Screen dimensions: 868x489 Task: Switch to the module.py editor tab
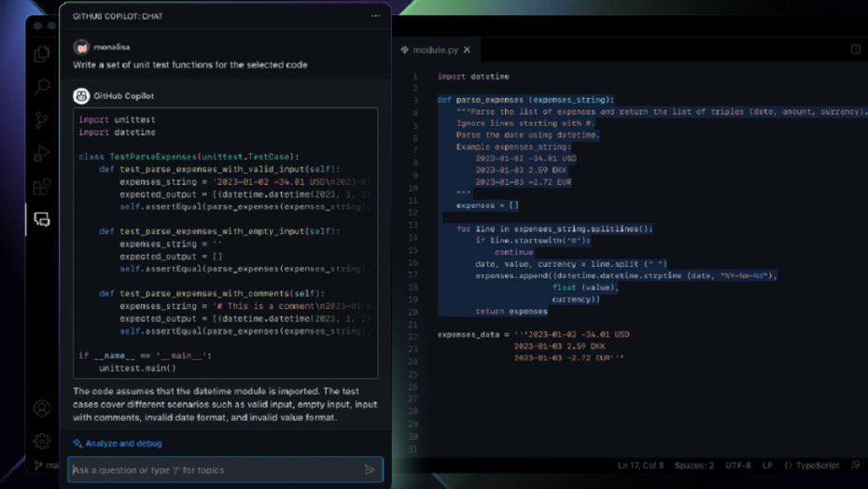436,49
